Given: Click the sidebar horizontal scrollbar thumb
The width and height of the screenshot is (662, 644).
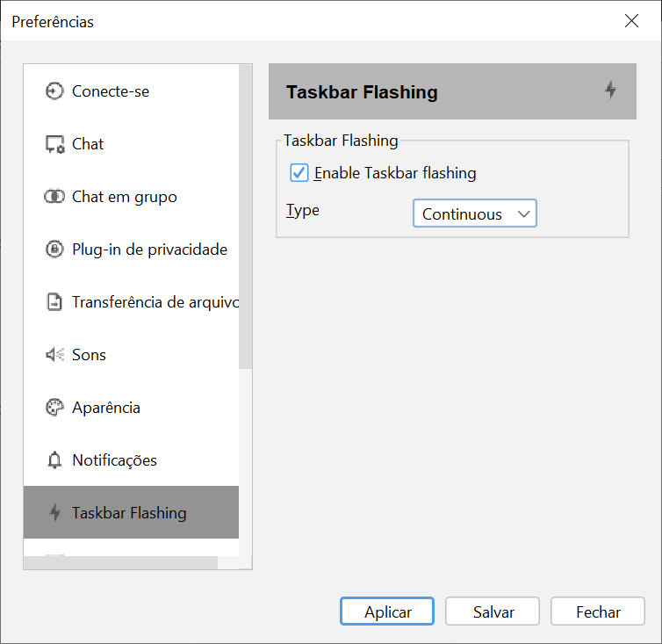Looking at the screenshot, I should pyautogui.click(x=121, y=562).
